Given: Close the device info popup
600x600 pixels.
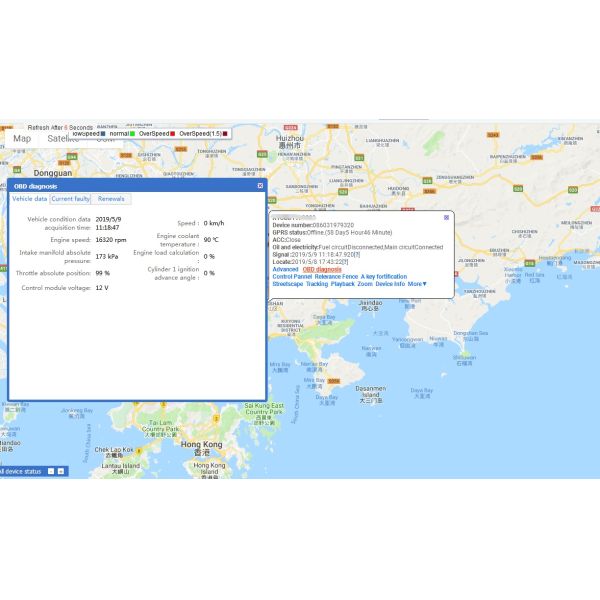Looking at the screenshot, I should [446, 217].
